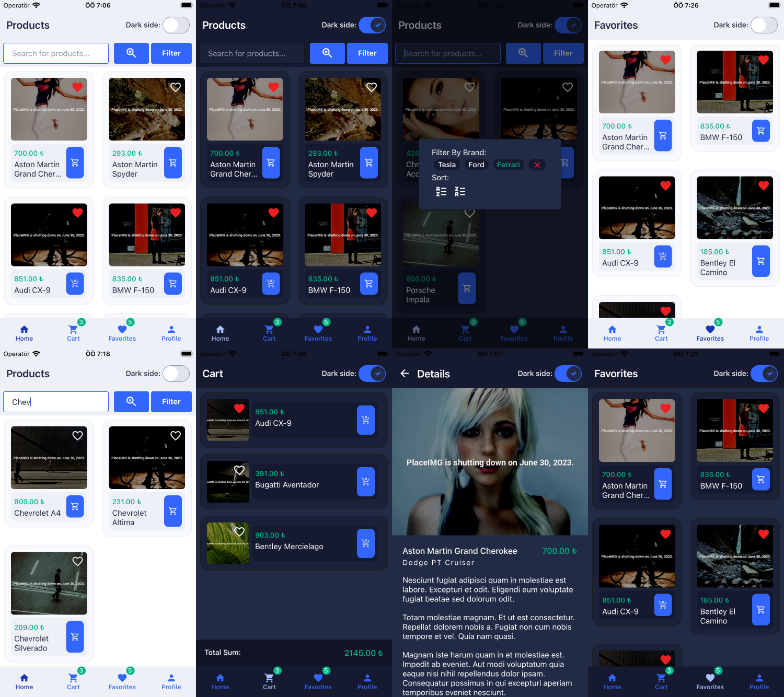Disable Dark side switch on dark Favorites screen
Viewport: 784px width, 697px height.
[764, 374]
